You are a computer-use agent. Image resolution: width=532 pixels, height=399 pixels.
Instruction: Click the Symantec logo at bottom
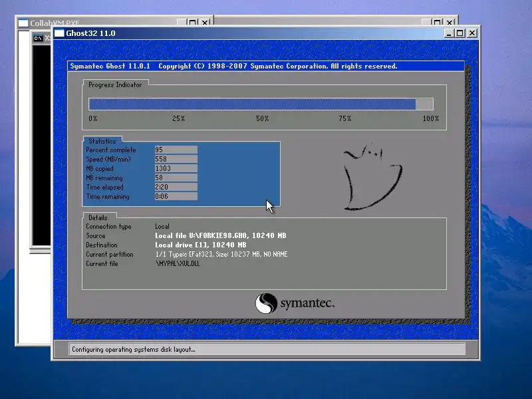[295, 303]
